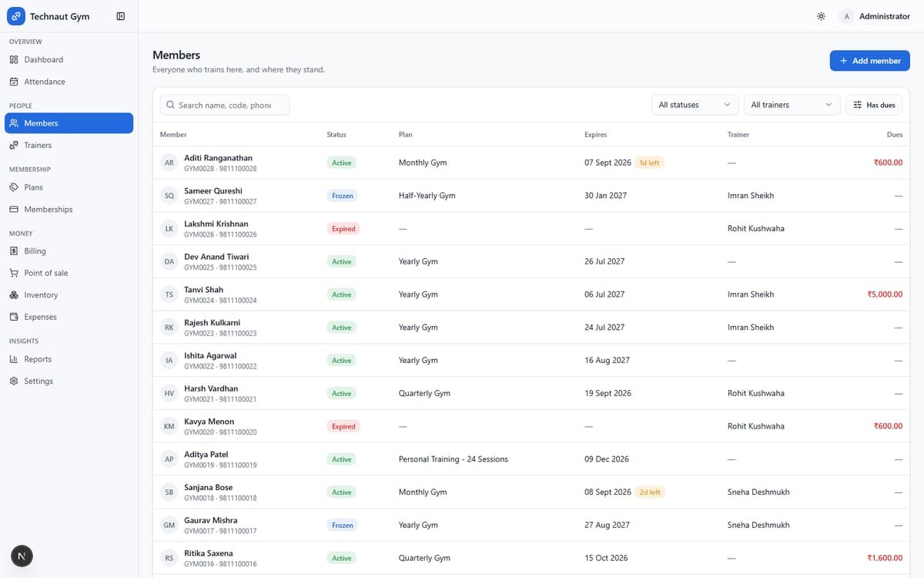Click the search name, code, phone field

tap(225, 105)
